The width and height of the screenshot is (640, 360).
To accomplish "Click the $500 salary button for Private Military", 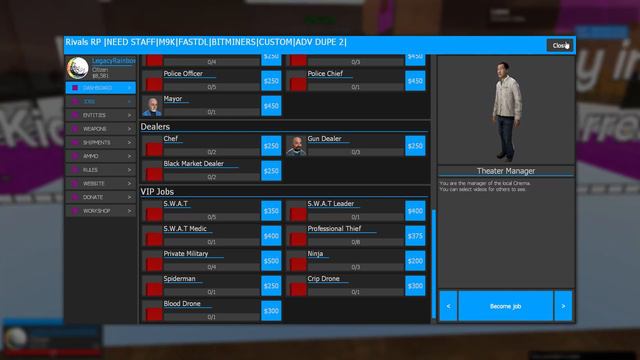I will click(x=271, y=261).
